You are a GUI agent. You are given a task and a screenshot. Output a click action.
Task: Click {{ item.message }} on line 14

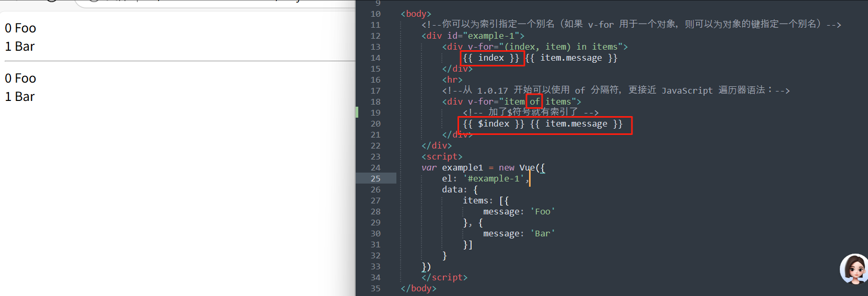(x=571, y=58)
